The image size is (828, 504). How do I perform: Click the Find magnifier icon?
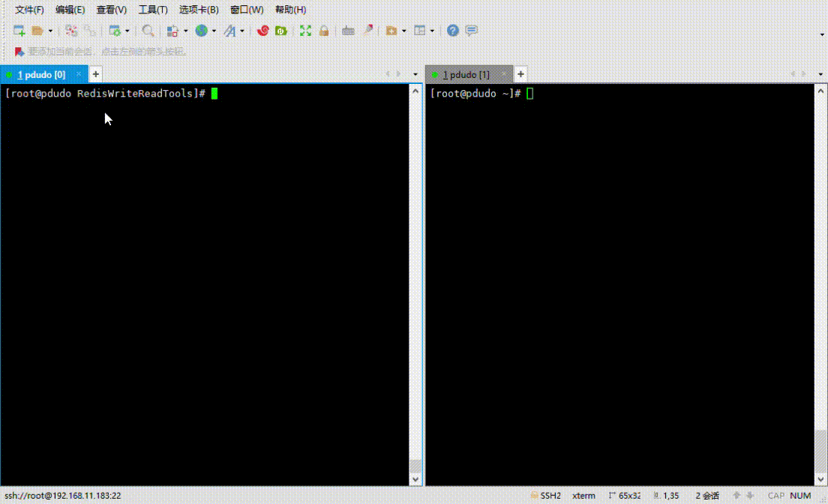(x=148, y=31)
